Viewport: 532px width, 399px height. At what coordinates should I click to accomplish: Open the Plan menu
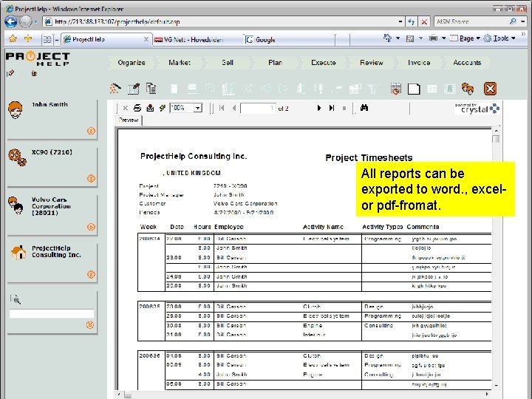275,63
